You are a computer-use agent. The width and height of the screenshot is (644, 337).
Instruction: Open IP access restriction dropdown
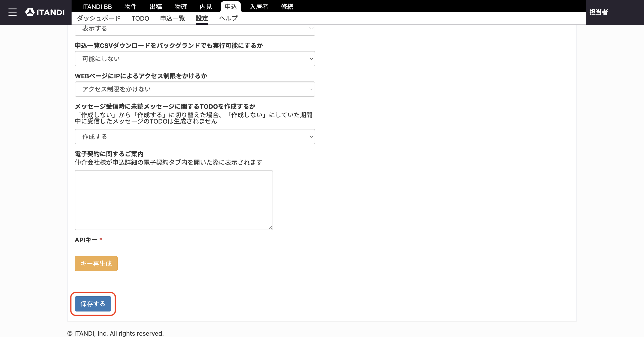pyautogui.click(x=195, y=89)
